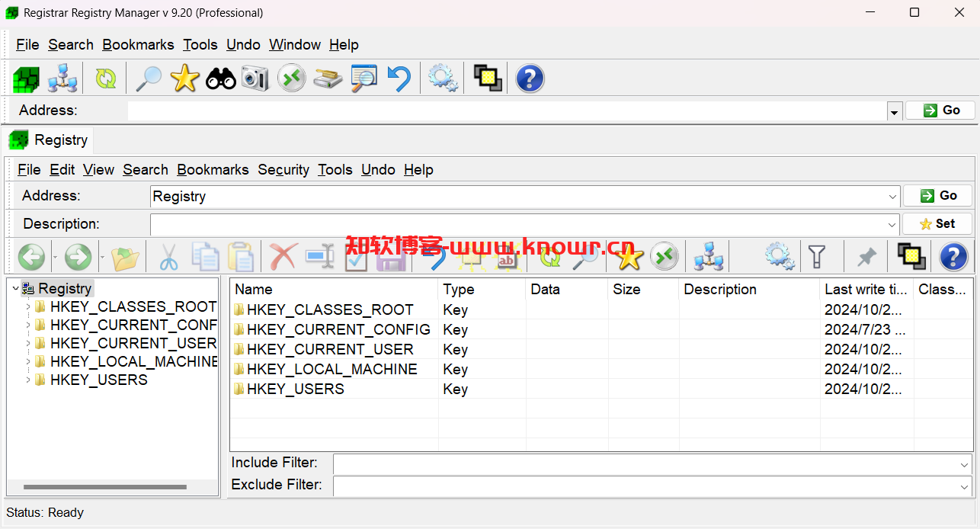The width and height of the screenshot is (980, 529).
Task: Click the overlapping windows icon in registry toolbar
Action: click(x=911, y=257)
